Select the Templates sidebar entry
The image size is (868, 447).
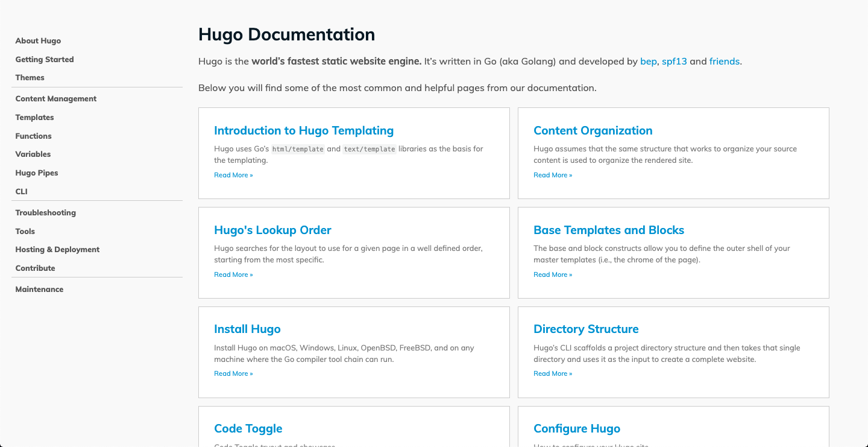(x=34, y=117)
